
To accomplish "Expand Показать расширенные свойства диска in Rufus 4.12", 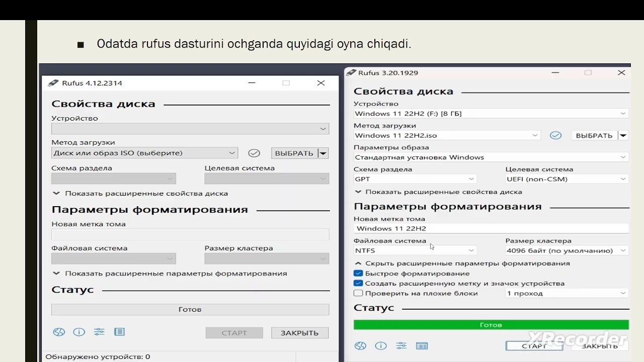I will 140,193.
